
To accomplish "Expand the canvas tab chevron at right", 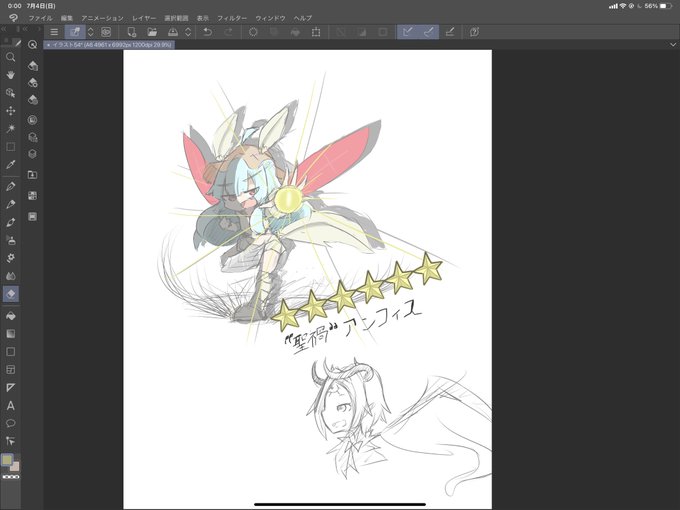I will coord(673,45).
